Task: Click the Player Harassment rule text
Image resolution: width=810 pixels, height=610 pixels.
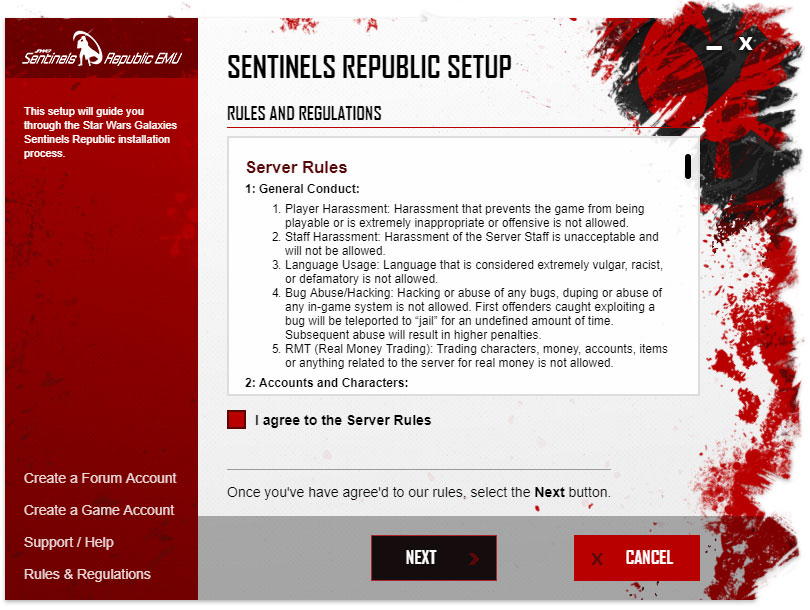Action: (x=465, y=215)
